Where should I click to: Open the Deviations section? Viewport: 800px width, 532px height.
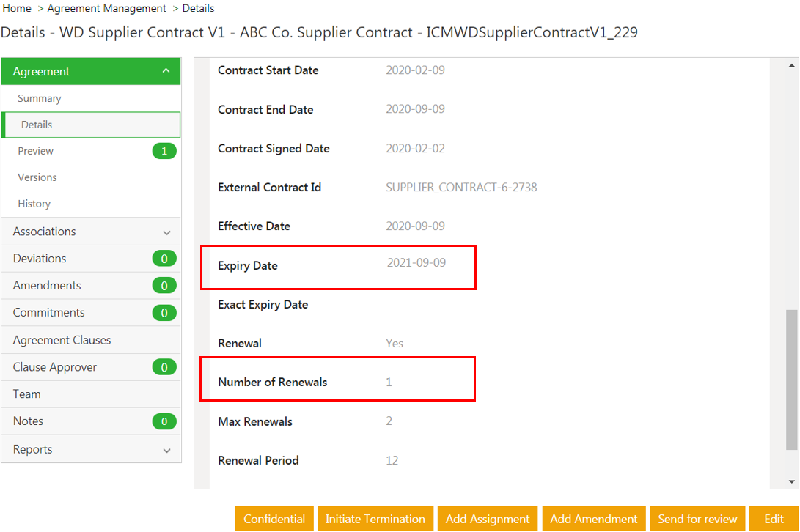tap(40, 258)
